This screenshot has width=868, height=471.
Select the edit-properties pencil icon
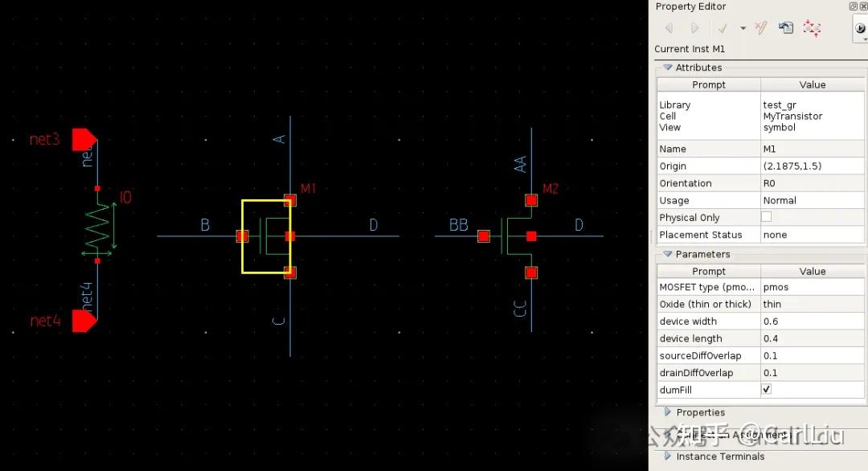[760, 27]
